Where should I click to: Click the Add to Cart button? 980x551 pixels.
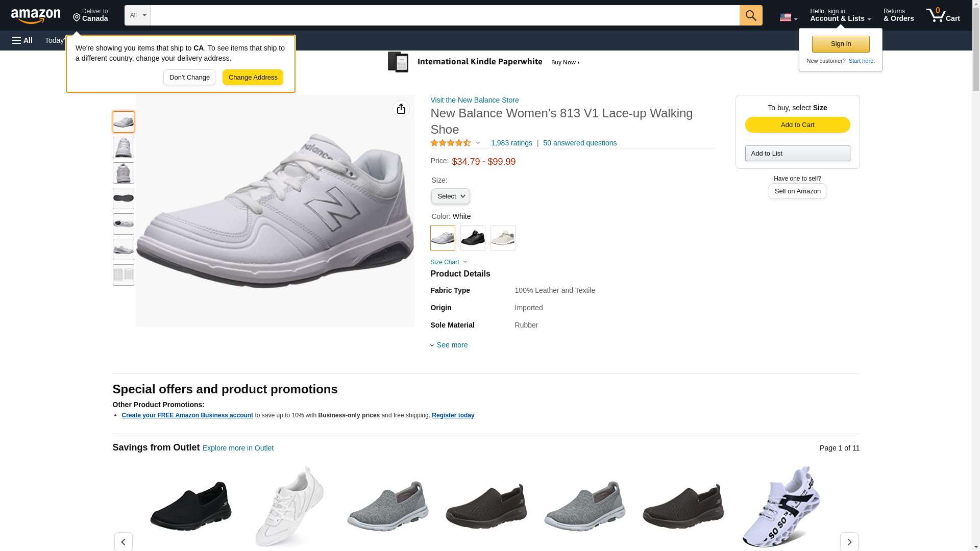click(797, 125)
